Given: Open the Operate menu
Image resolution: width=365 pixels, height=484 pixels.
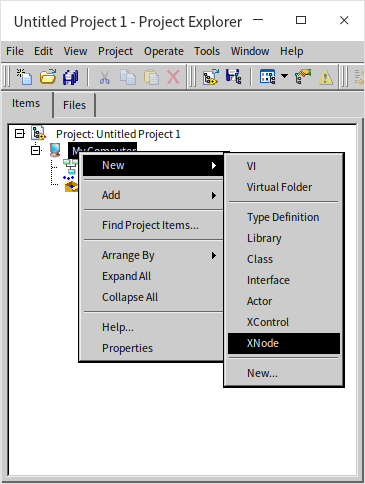Looking at the screenshot, I should click(164, 51).
